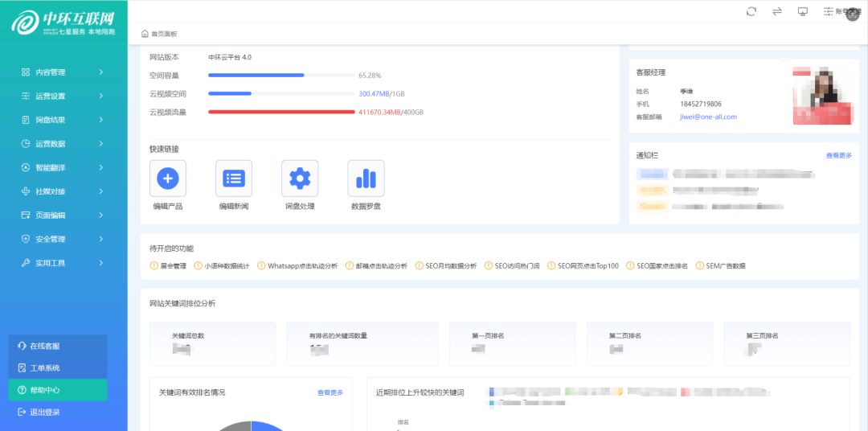The width and height of the screenshot is (868, 431).
Task: Click the home icon in breadcrumb
Action: (x=145, y=34)
